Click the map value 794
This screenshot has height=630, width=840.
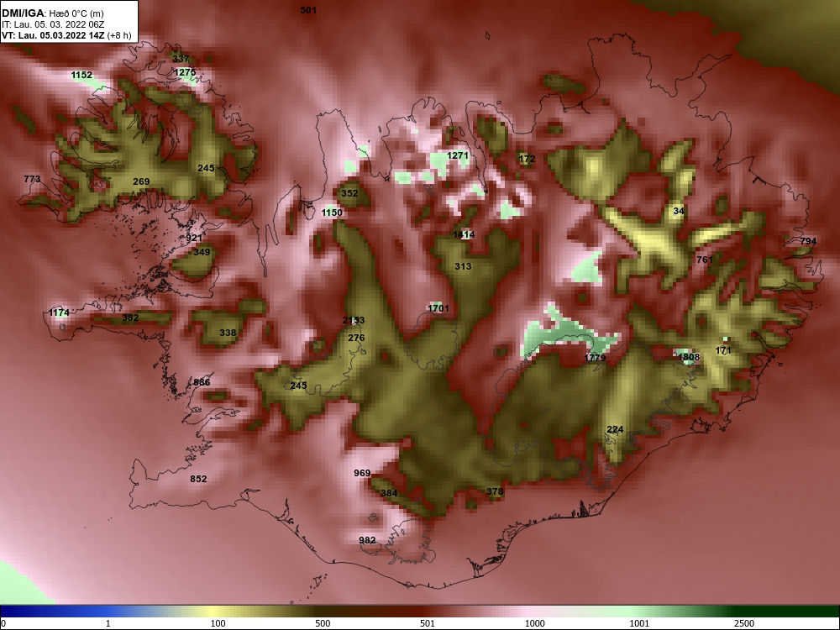click(808, 242)
